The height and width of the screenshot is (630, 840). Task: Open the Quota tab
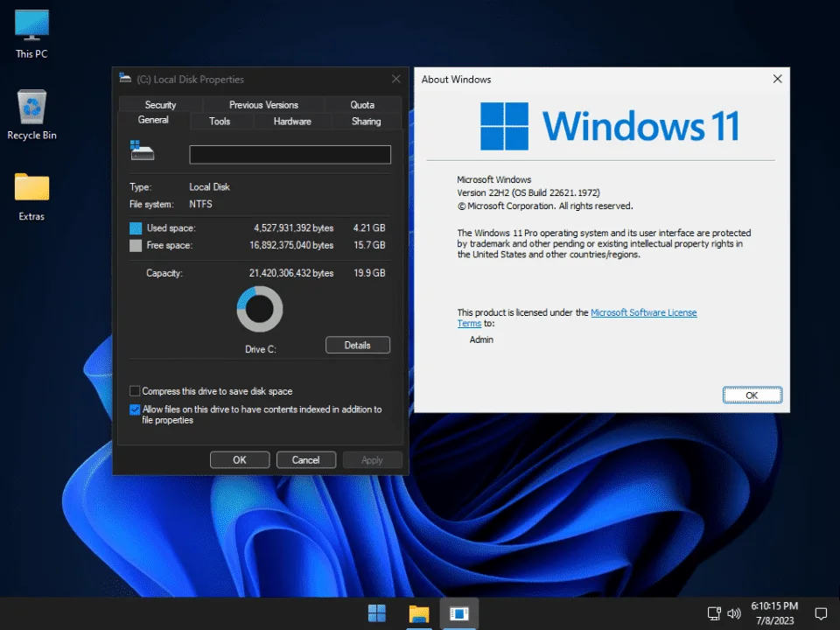(362, 104)
